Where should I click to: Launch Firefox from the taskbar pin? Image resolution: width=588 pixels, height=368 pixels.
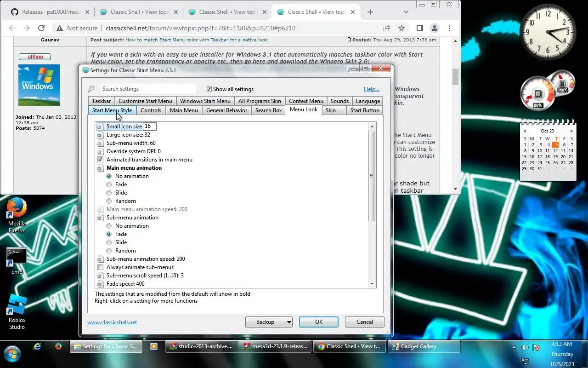click(x=58, y=347)
